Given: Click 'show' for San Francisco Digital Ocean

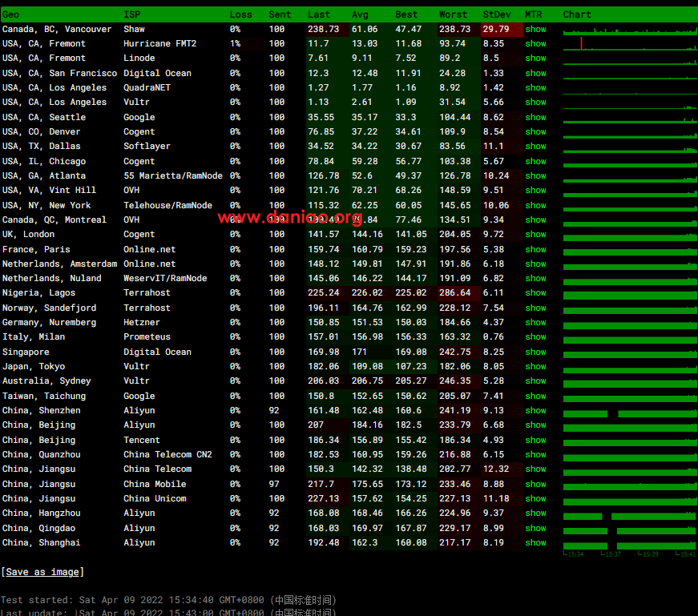Looking at the screenshot, I should [x=535, y=74].
